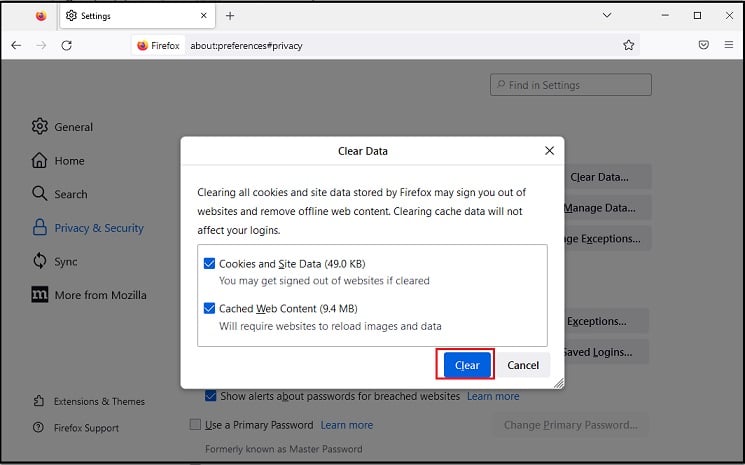
Task: Click the Find in Settings search box
Action: (x=571, y=85)
